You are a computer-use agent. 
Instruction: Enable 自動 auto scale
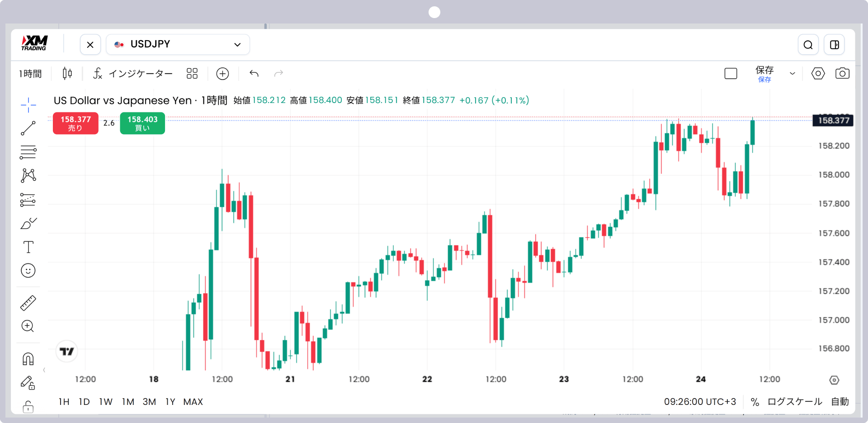click(x=840, y=402)
